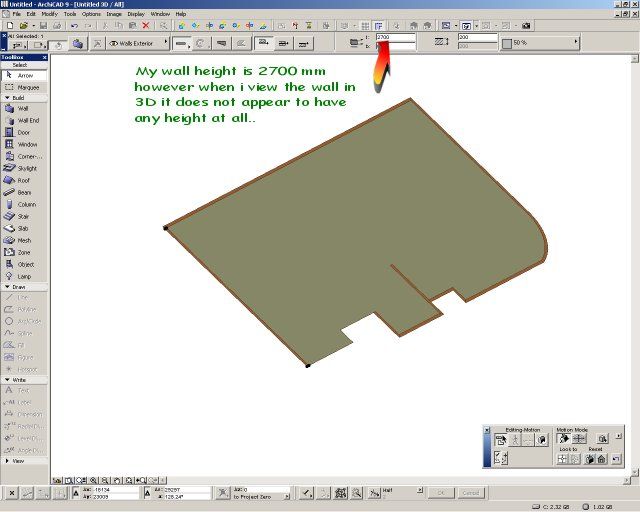Click the X cancel button at bottom left

pyautogui.click(x=12, y=493)
